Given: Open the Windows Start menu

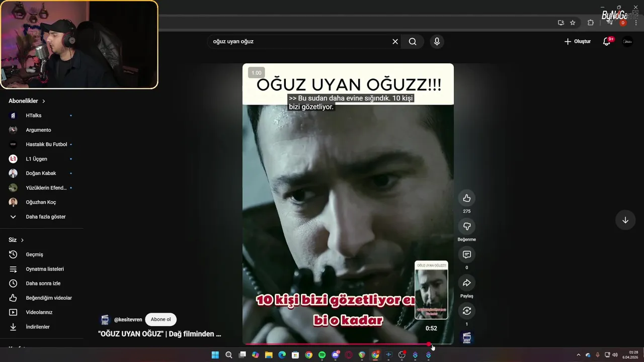Looking at the screenshot, I should pos(215,355).
